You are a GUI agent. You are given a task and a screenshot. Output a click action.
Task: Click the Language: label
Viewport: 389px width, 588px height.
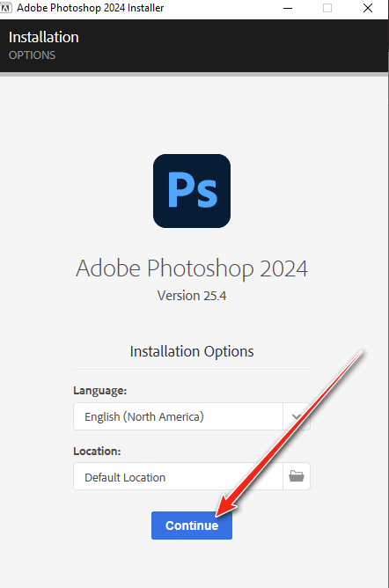point(100,390)
